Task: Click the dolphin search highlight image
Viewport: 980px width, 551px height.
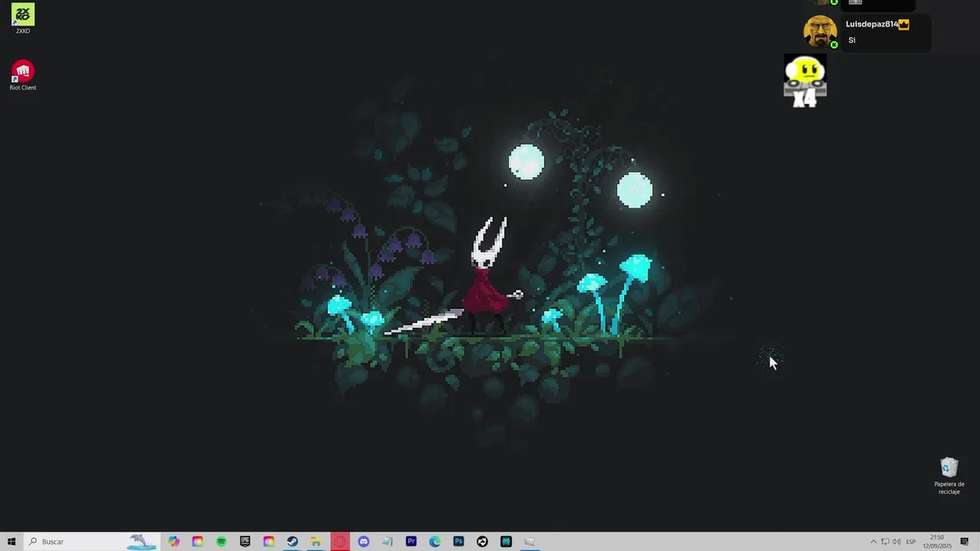Action: [x=142, y=542]
